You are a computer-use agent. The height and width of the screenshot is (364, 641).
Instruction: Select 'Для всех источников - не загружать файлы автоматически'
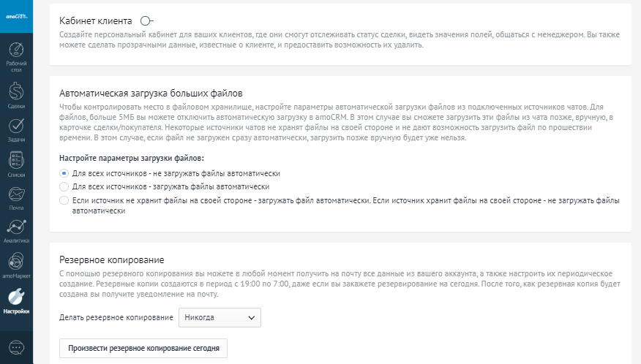64,173
